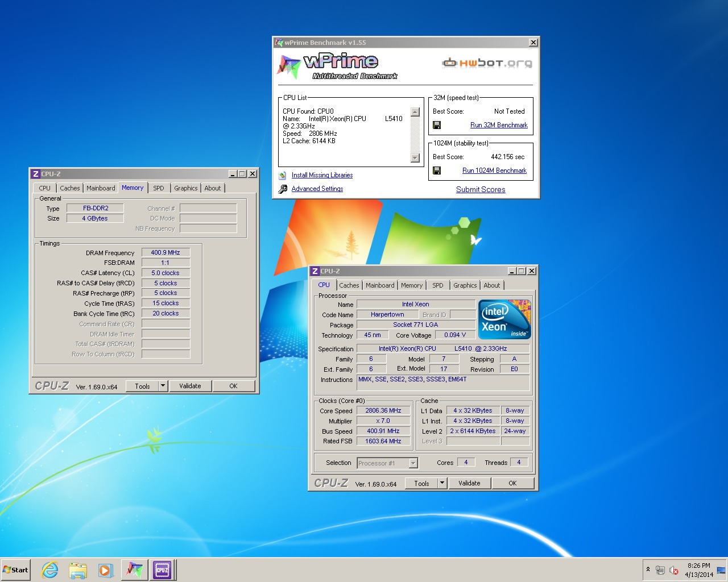Click the Install Missing Libraries icon

coord(283,175)
